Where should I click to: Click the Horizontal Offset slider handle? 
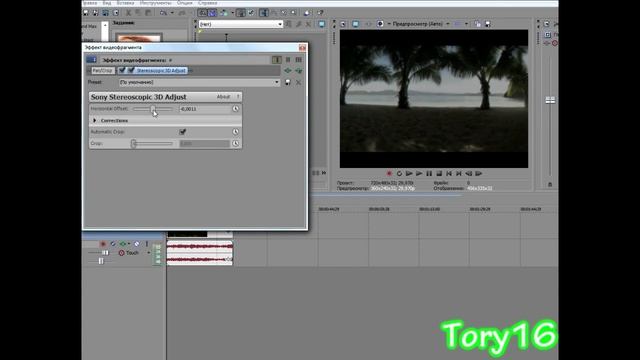[153, 109]
